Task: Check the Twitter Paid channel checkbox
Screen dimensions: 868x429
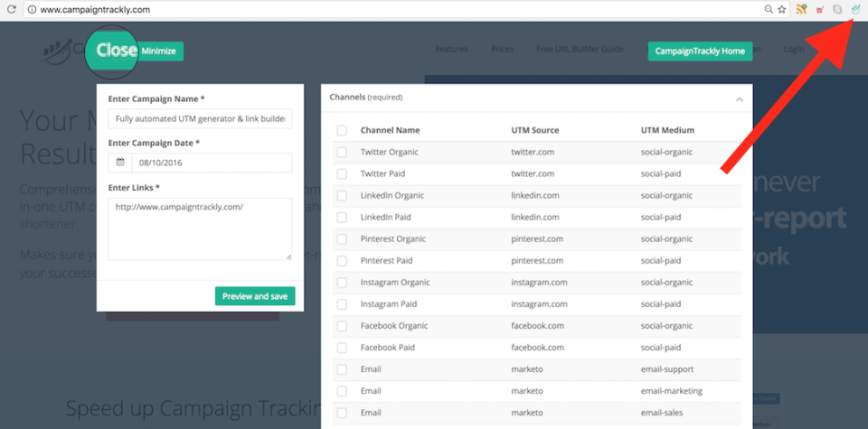Action: (342, 174)
